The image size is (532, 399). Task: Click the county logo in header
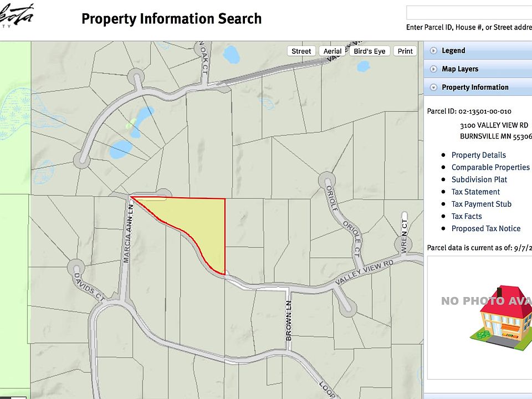click(x=16, y=16)
